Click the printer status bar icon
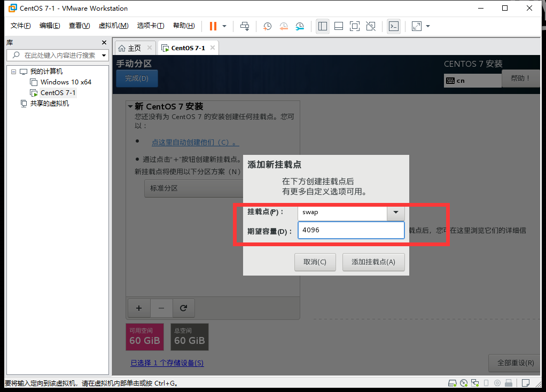546x392 pixels. [509, 383]
